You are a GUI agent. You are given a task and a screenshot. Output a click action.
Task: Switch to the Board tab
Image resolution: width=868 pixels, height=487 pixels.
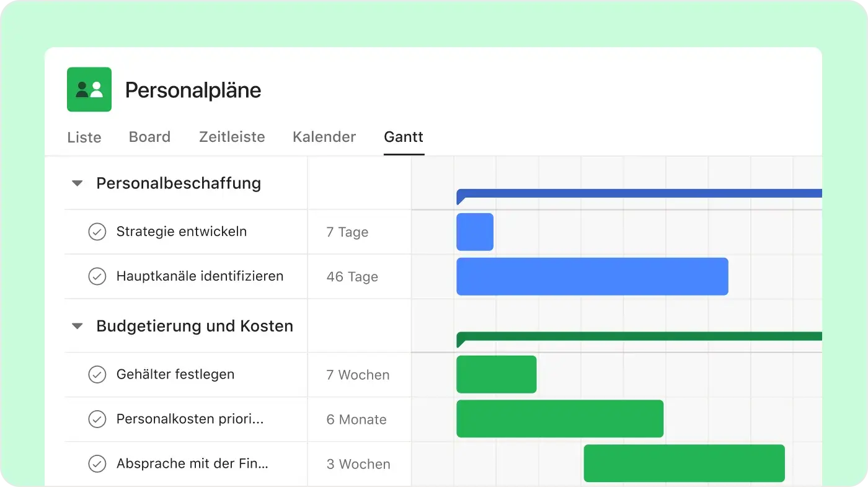click(149, 137)
